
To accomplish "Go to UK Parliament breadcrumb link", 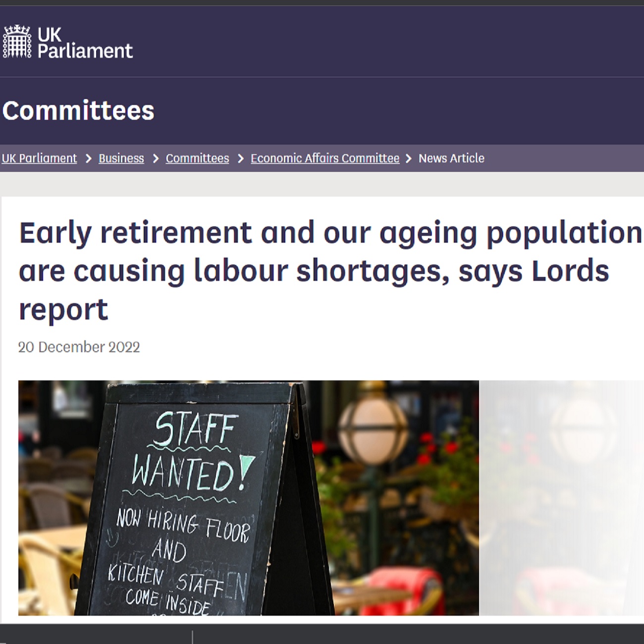I will [39, 159].
